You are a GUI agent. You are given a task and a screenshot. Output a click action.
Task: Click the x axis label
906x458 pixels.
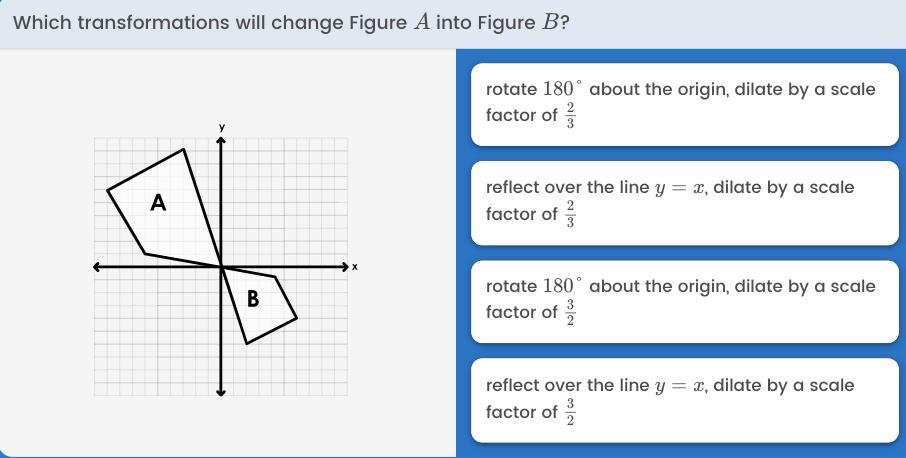tap(355, 267)
